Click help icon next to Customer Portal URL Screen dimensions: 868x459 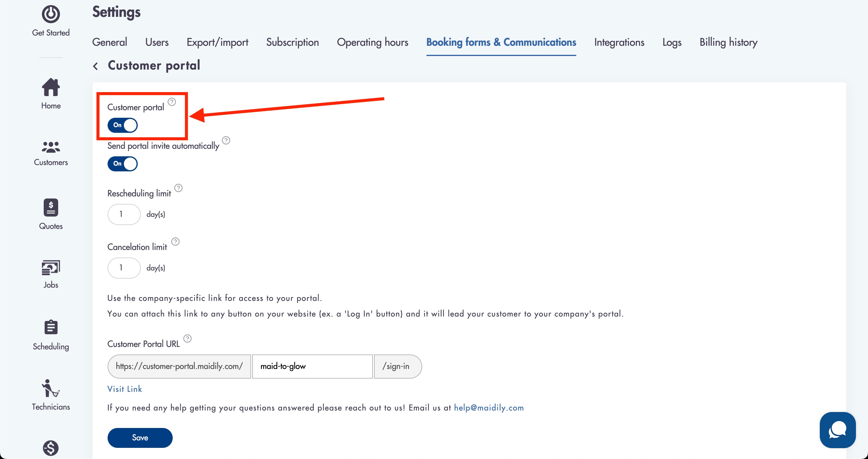click(188, 339)
